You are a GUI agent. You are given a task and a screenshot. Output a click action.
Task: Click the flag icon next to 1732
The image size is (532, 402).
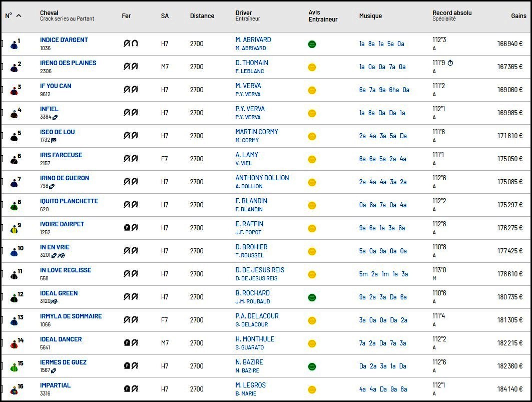click(54, 140)
